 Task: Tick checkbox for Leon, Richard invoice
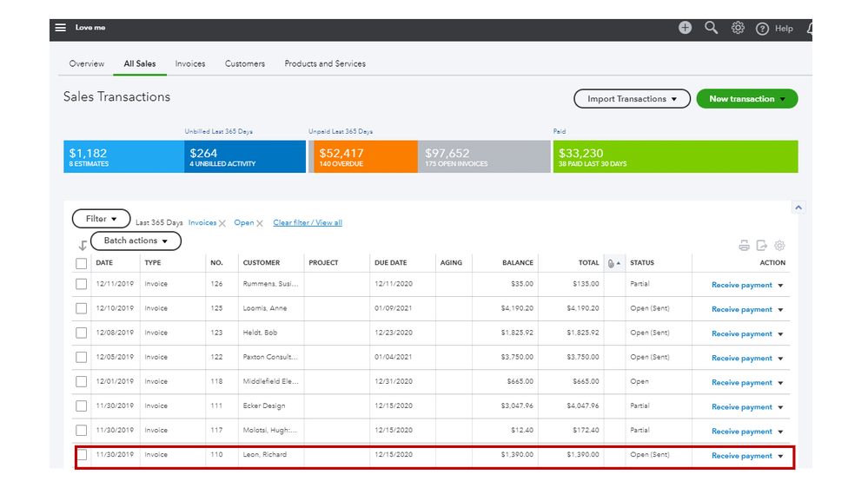(82, 455)
